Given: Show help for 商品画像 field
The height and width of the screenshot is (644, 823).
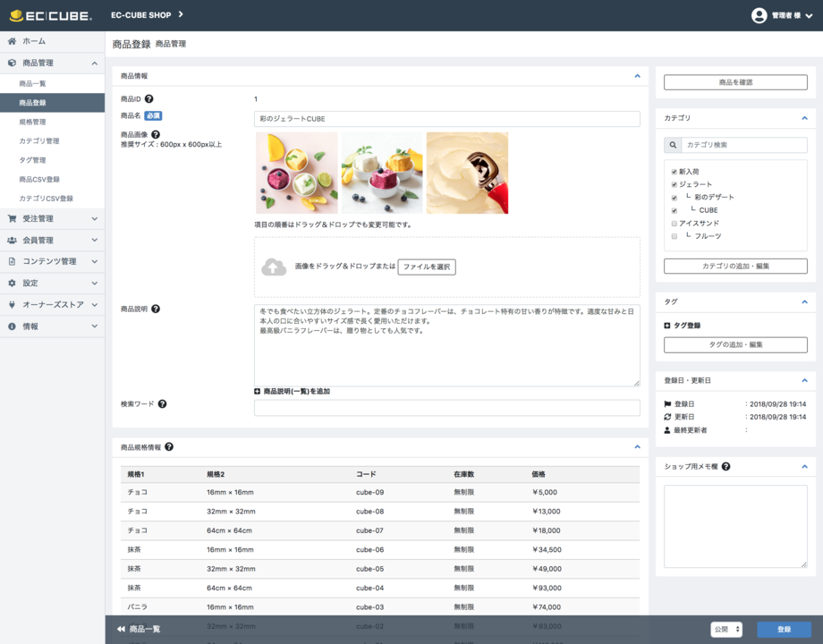Looking at the screenshot, I should coord(156,134).
